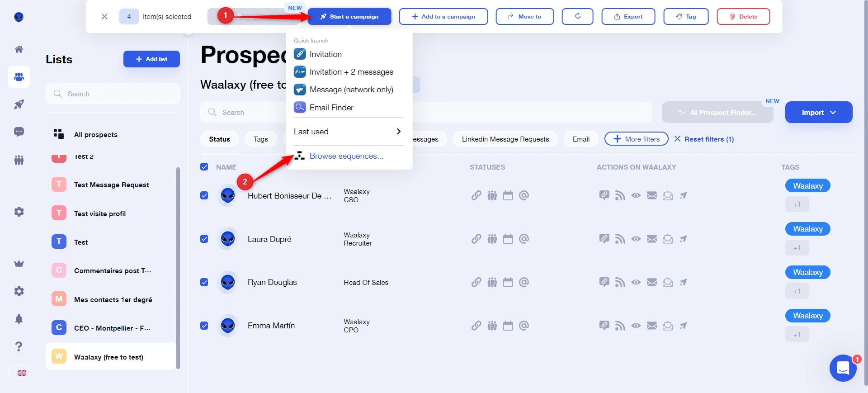
Task: Uncheck Laura Dupré's checkbox
Action: 204,239
